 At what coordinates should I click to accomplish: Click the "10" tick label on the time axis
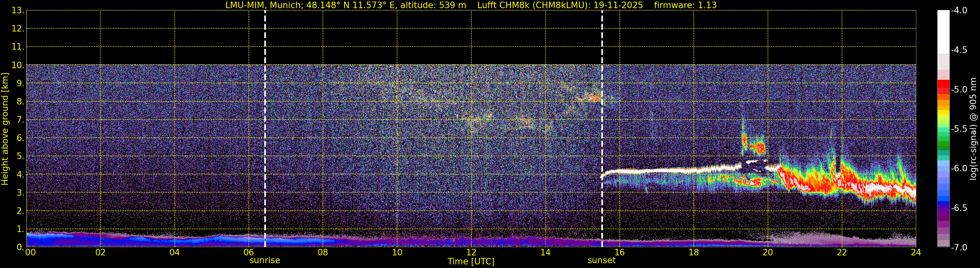(x=397, y=252)
